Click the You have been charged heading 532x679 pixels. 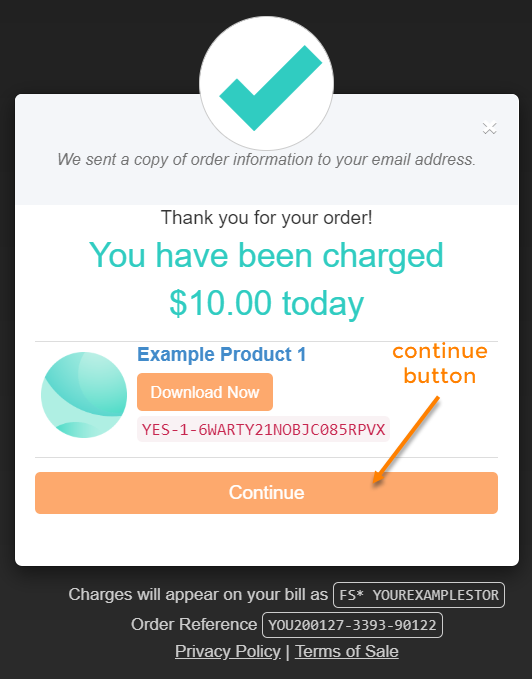tap(266, 255)
